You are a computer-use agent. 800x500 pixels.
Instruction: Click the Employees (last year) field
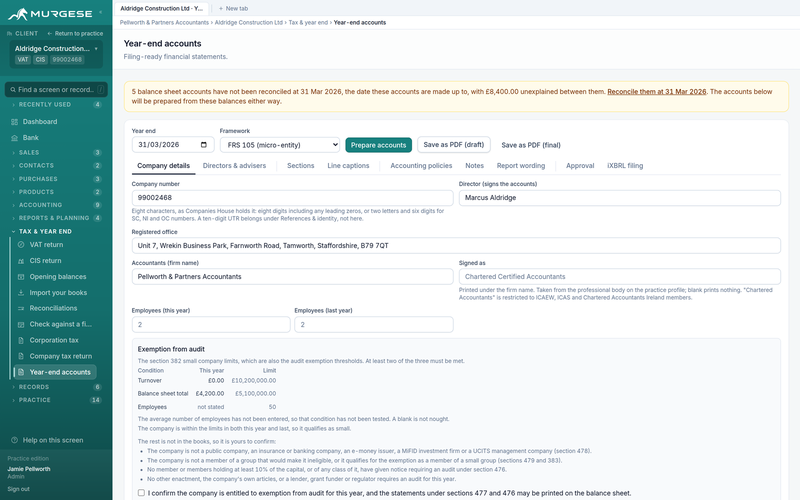pos(373,324)
